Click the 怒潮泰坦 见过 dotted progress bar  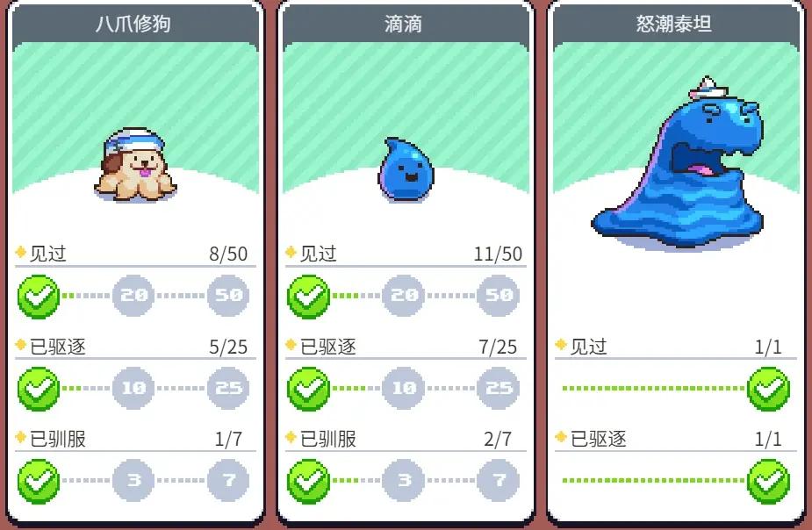653,388
